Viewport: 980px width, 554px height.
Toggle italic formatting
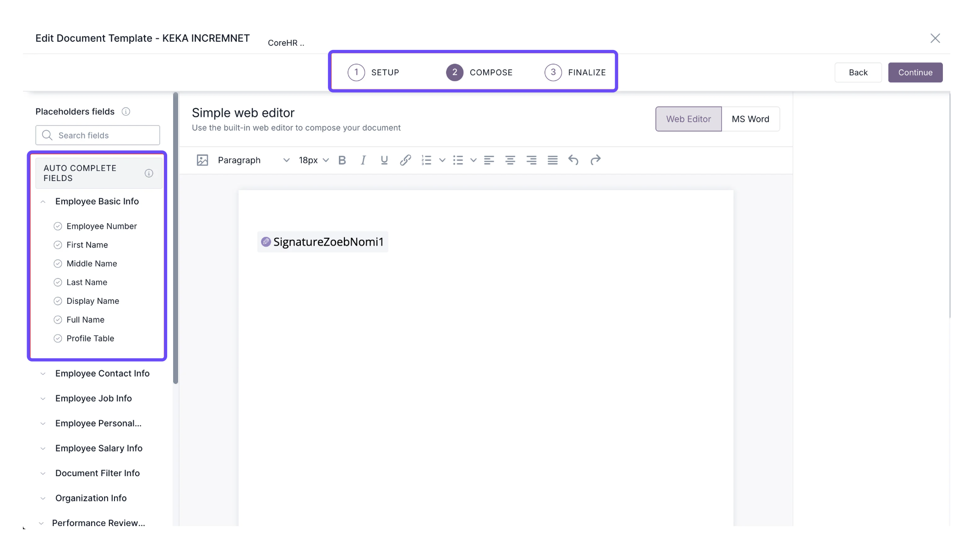pos(363,160)
